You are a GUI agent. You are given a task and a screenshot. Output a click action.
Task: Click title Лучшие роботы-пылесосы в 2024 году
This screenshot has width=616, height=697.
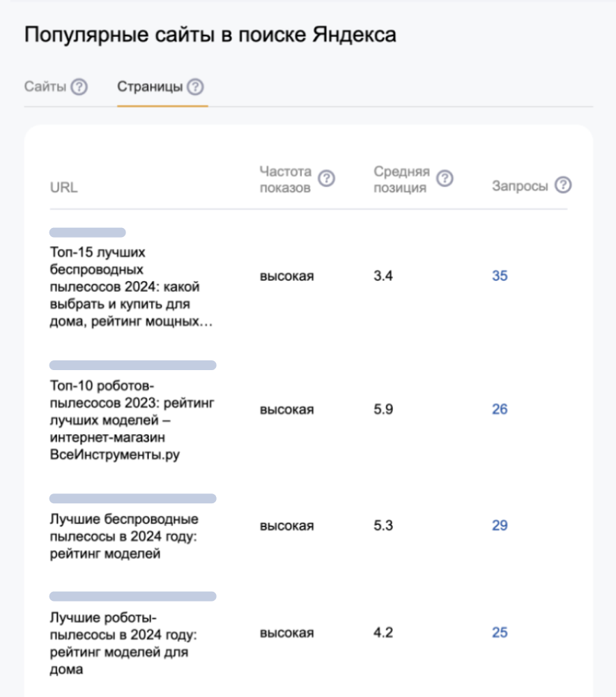pos(124,643)
